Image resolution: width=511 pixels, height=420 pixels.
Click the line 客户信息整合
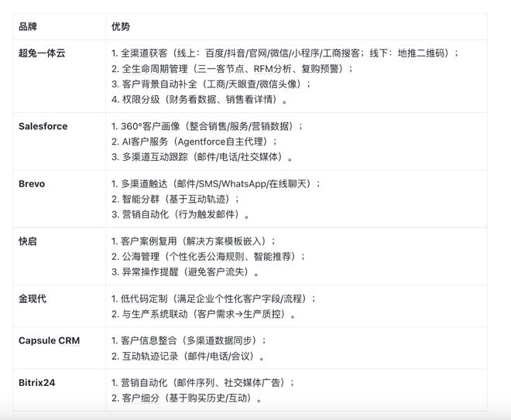point(189,340)
